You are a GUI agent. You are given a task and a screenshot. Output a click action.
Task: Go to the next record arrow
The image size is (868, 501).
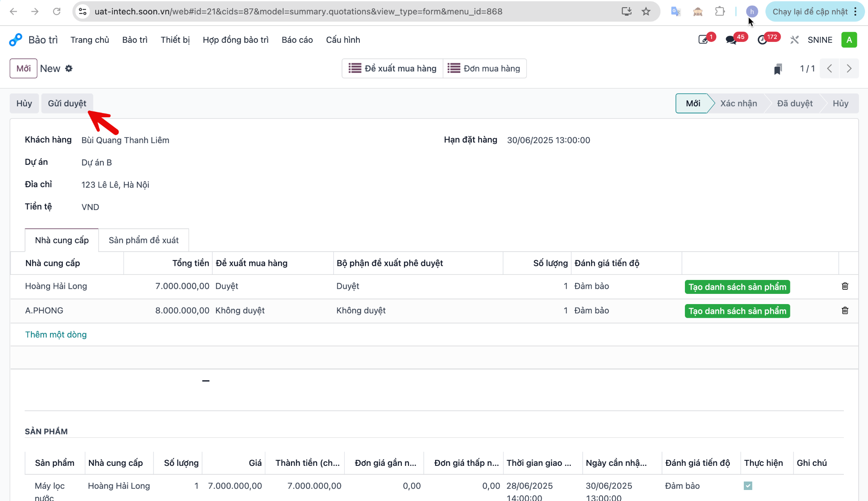pos(849,69)
